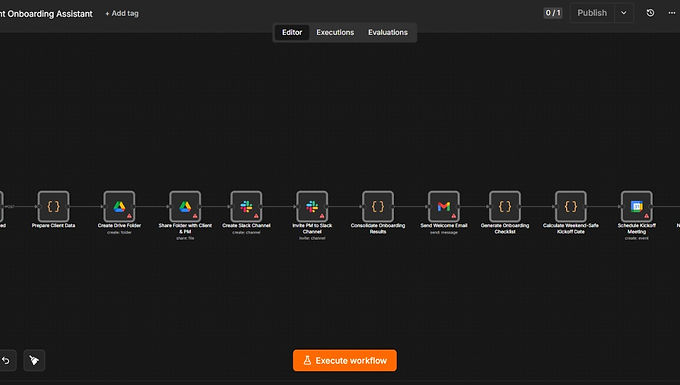This screenshot has width=680, height=385.
Task: Click warning triangle on Invite PM to Slack Channel node
Action: click(322, 216)
